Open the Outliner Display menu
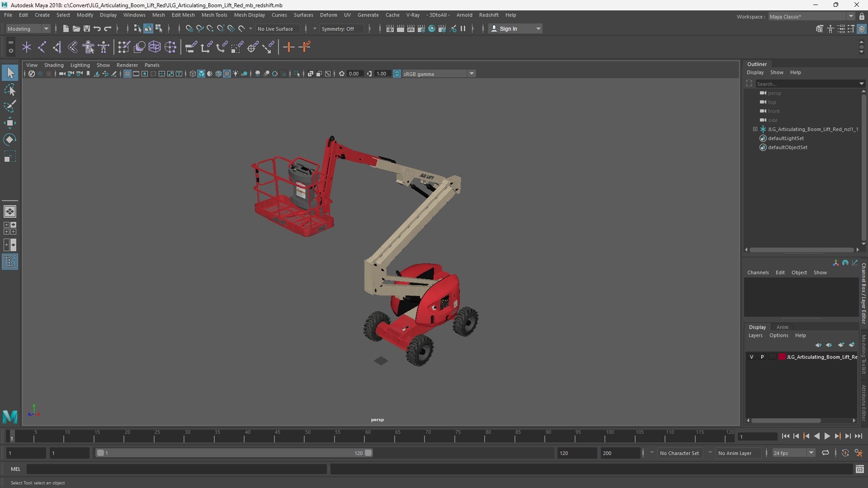868x488 pixels. click(x=755, y=72)
